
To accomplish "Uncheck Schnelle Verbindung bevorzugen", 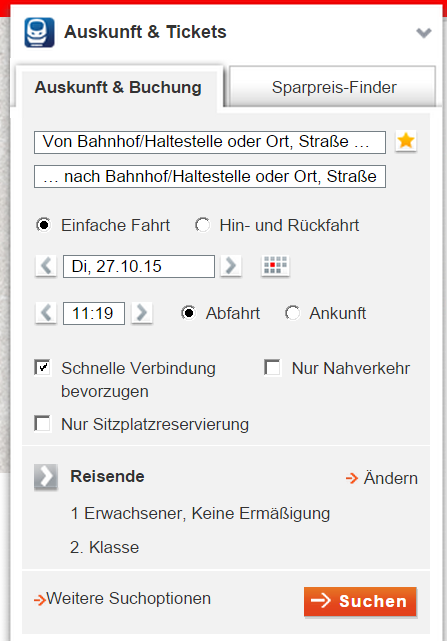I will point(43,368).
